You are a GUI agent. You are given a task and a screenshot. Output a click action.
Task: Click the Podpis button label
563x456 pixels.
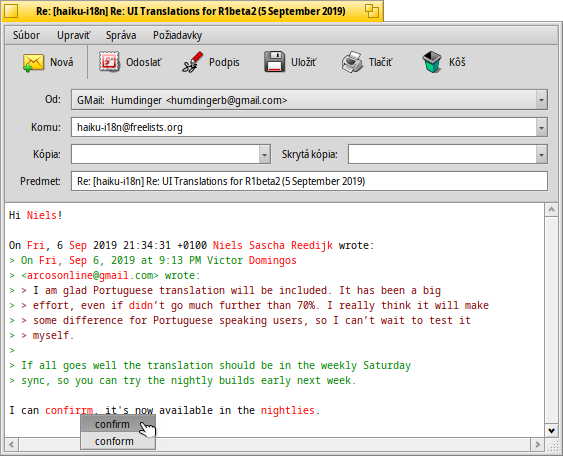(224, 62)
